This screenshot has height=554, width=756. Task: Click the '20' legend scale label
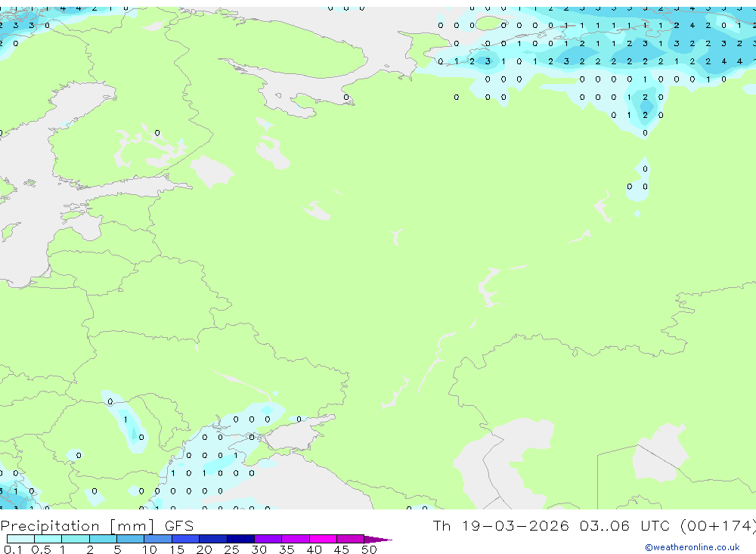[x=204, y=549]
